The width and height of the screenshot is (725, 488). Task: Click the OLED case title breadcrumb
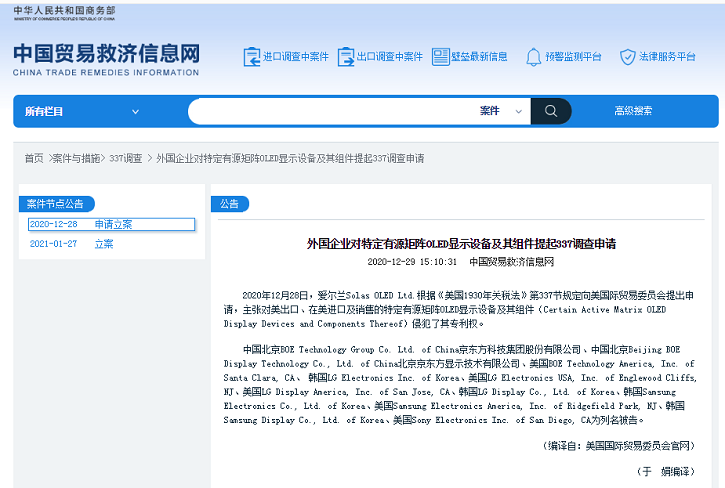tap(290, 159)
